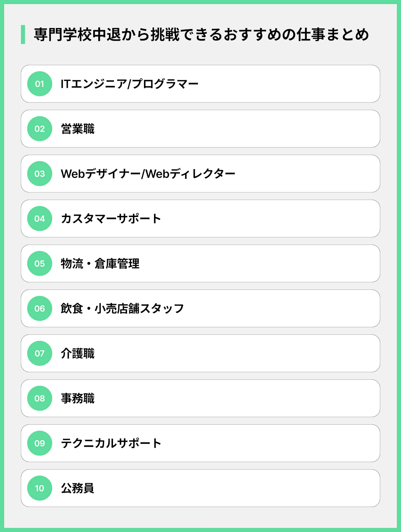This screenshot has width=401, height=532.
Task: Choose the テクニカルサポート item
Action: point(111,443)
